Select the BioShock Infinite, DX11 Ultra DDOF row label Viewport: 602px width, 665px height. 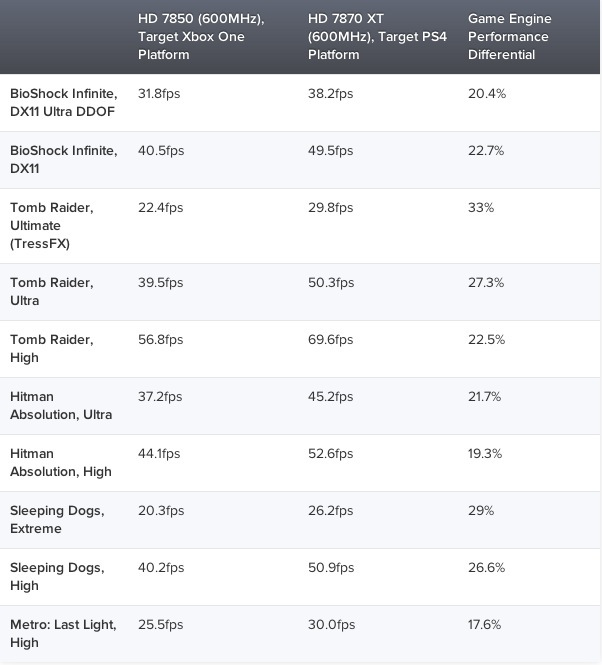coord(63,102)
